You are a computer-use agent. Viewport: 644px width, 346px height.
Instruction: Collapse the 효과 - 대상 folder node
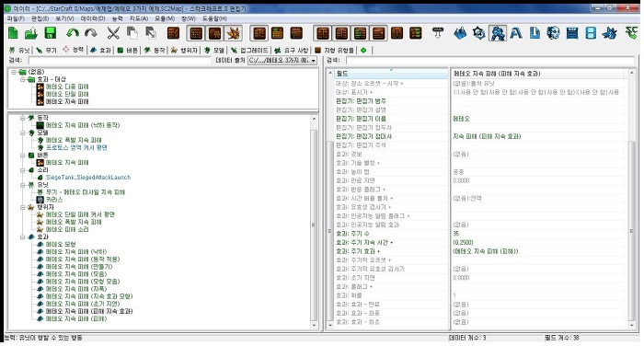[x=23, y=79]
